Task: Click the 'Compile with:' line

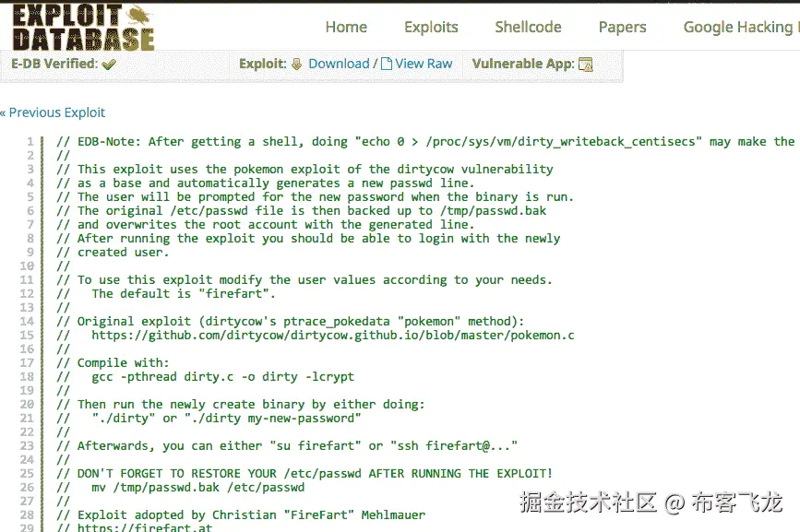Action: click(113, 363)
